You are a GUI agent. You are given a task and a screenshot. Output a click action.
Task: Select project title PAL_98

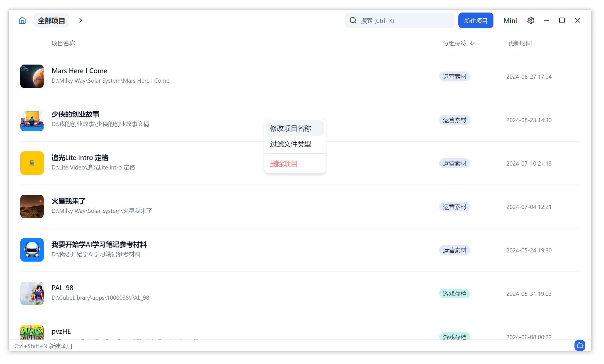62,288
